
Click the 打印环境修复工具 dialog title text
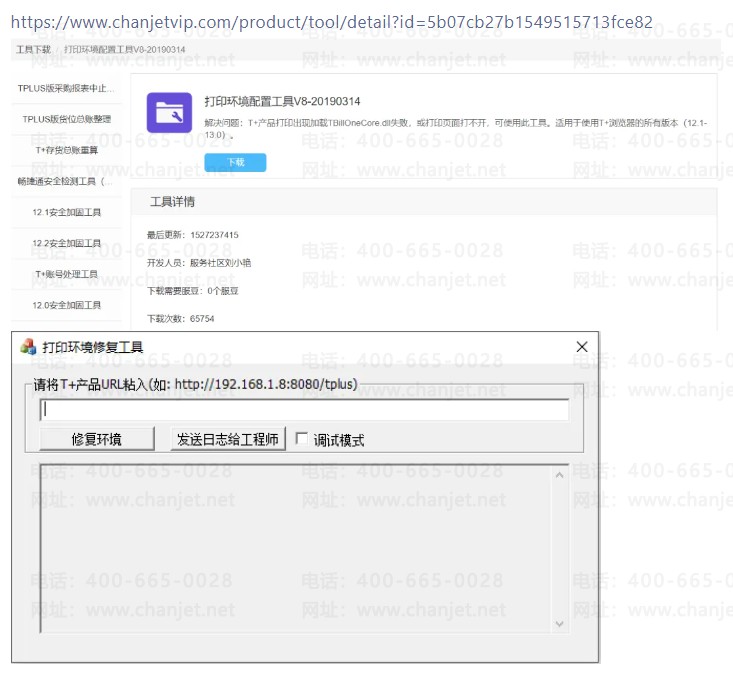tap(93, 347)
